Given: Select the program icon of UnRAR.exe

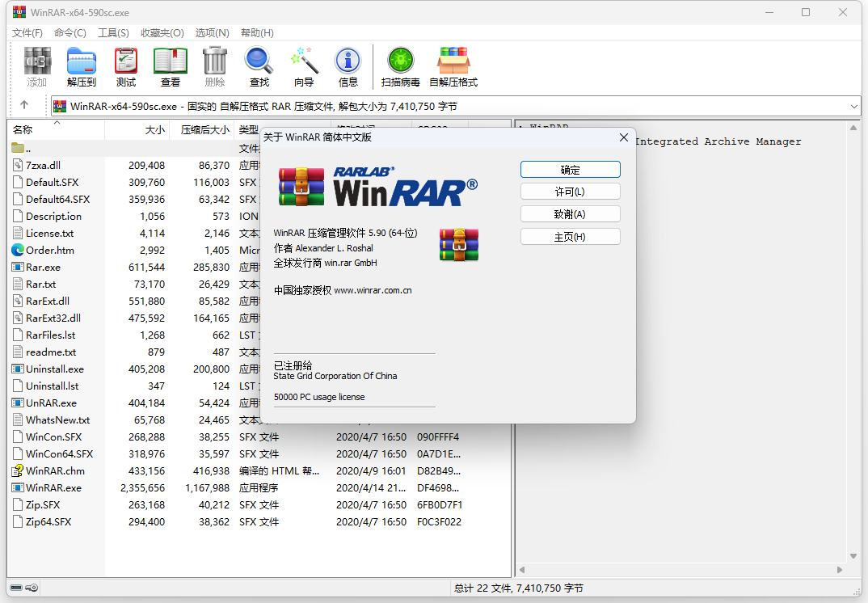Looking at the screenshot, I should (18, 403).
